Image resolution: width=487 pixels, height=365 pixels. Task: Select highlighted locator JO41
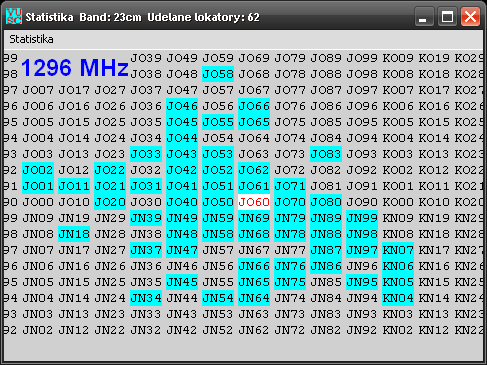click(182, 186)
